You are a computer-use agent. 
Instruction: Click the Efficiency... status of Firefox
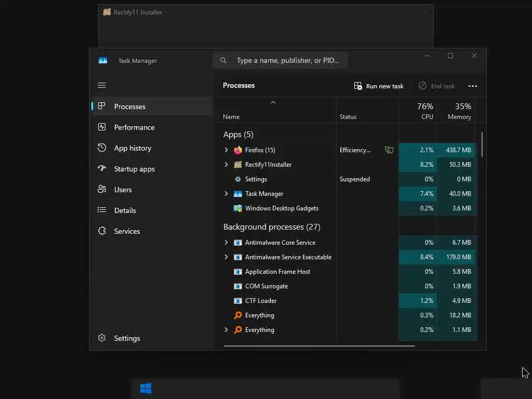pyautogui.click(x=355, y=150)
